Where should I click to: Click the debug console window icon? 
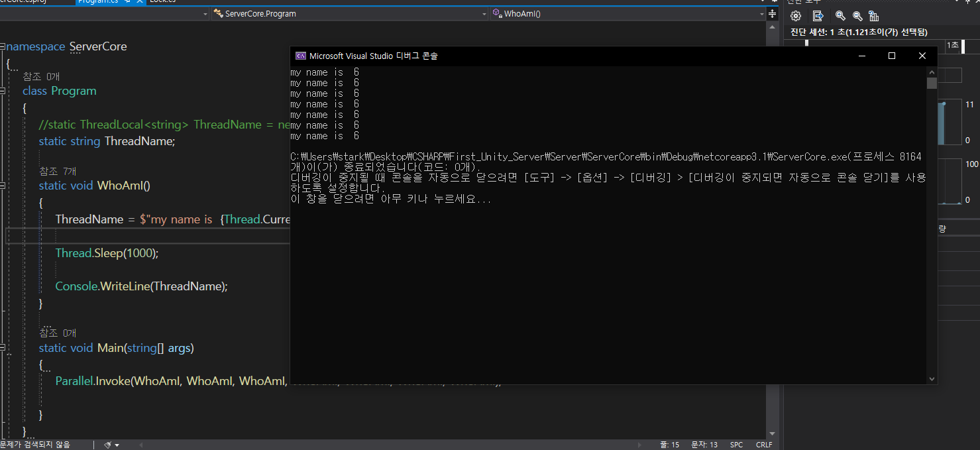300,56
